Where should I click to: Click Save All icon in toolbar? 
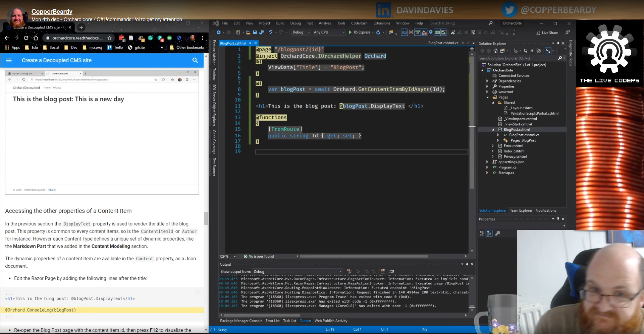pos(261,32)
